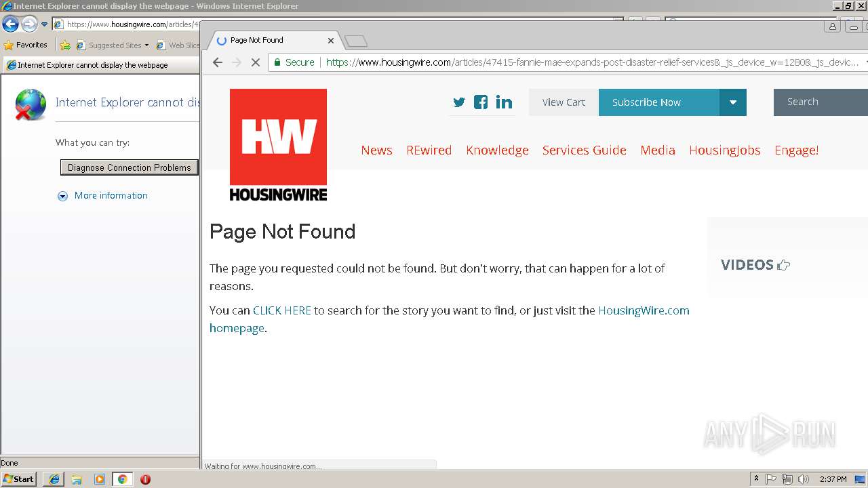Open the Windows Start menu
The image size is (868, 488).
click(x=19, y=479)
